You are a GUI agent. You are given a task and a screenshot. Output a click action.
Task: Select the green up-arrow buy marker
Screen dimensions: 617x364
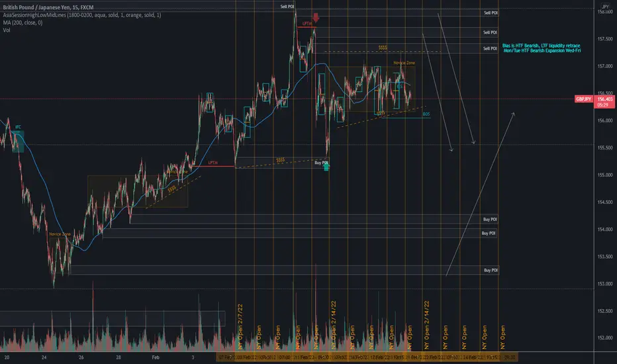coord(326,167)
